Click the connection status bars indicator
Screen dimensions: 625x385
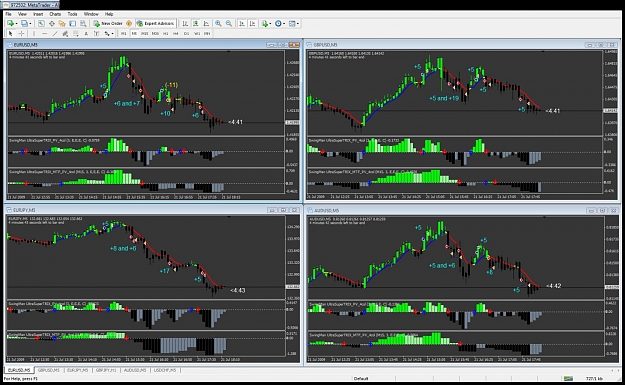pyautogui.click(x=568, y=378)
